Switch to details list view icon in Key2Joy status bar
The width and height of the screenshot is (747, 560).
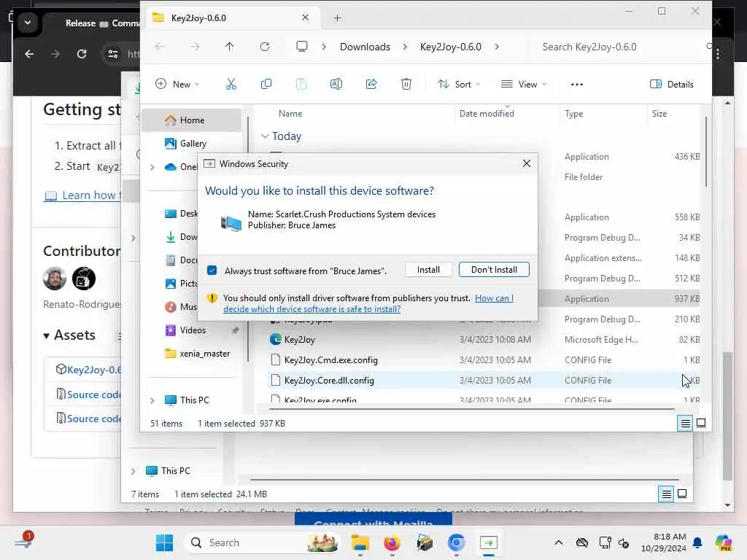pyautogui.click(x=685, y=423)
